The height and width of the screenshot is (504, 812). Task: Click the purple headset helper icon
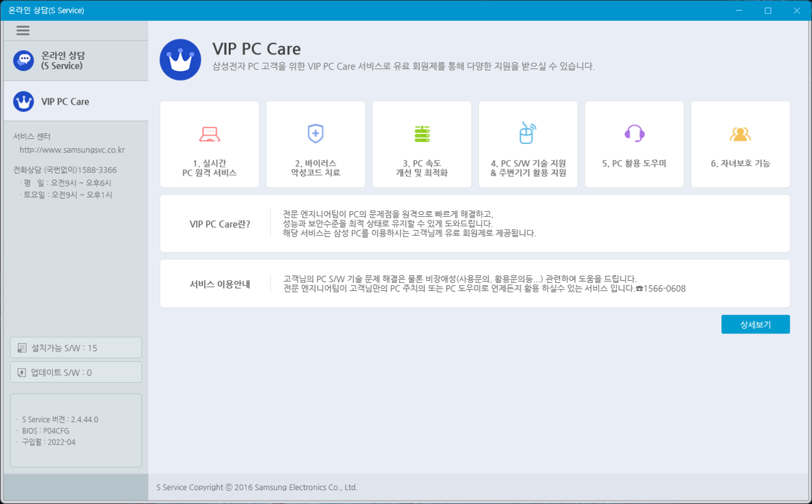click(634, 133)
